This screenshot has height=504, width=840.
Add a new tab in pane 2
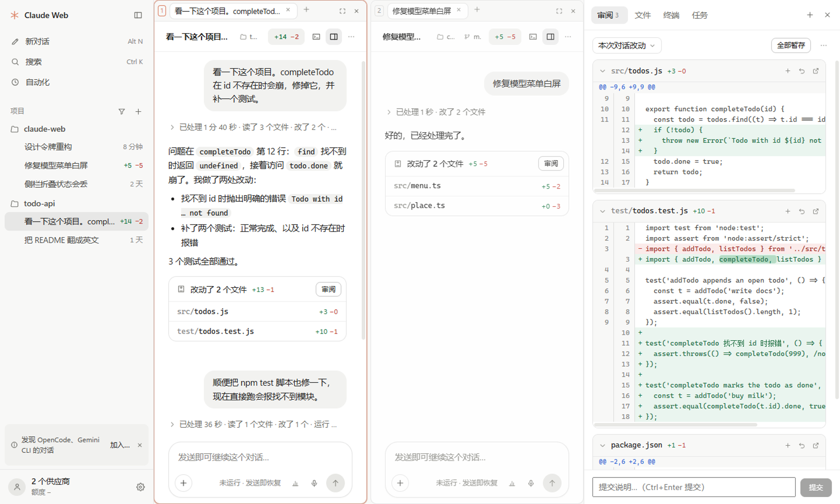[477, 10]
